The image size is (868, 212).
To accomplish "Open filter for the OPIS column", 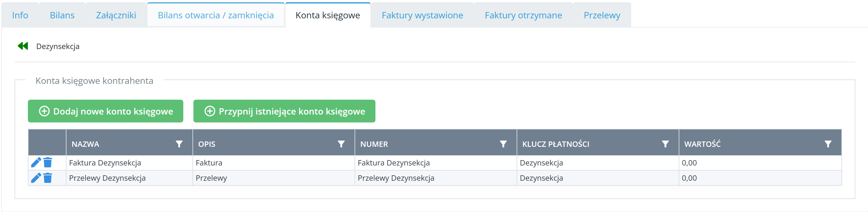I will [341, 144].
